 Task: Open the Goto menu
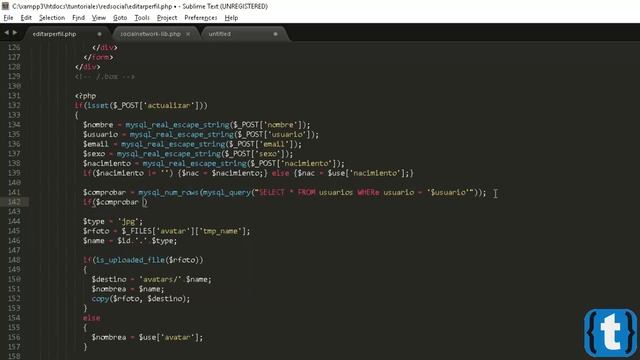click(120, 18)
